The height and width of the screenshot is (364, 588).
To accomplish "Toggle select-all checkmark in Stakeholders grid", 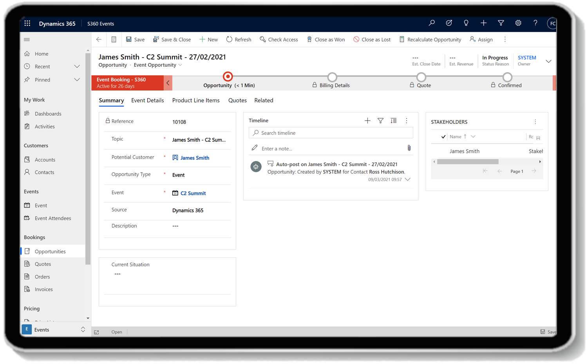I will 443,137.
